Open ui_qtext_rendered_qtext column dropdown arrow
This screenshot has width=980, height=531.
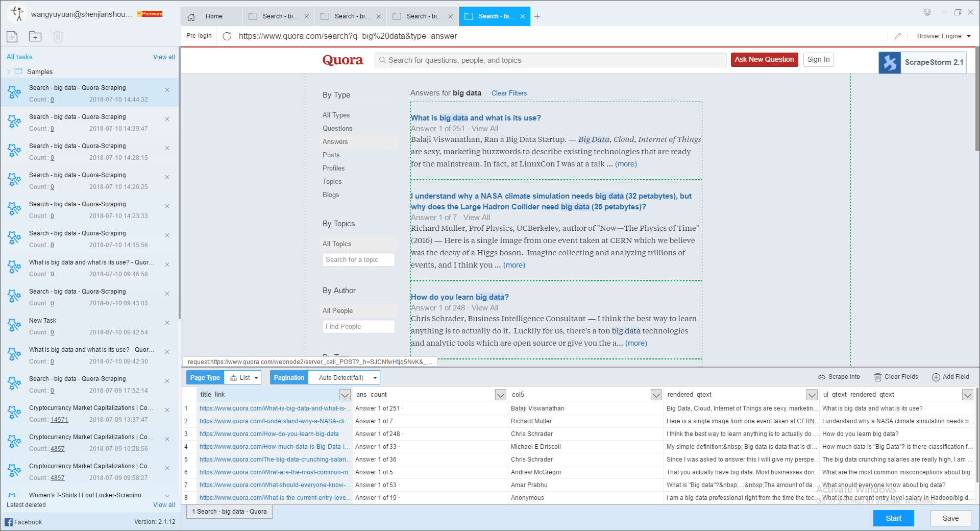[x=968, y=395]
